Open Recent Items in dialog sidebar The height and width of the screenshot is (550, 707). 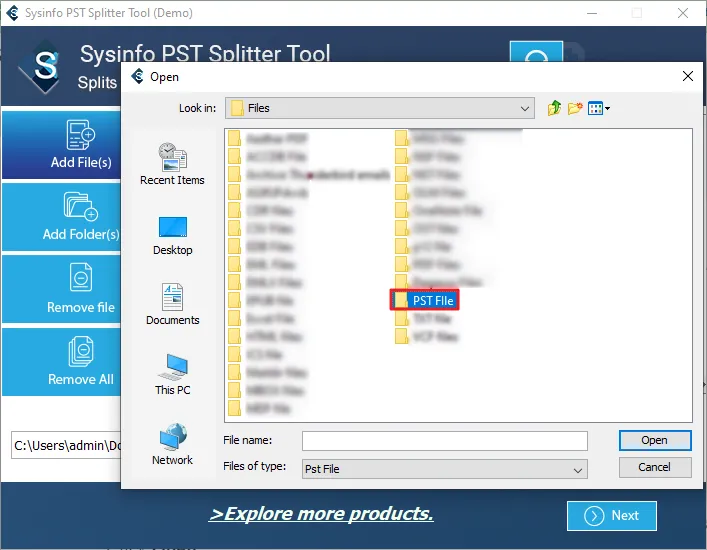pyautogui.click(x=172, y=164)
